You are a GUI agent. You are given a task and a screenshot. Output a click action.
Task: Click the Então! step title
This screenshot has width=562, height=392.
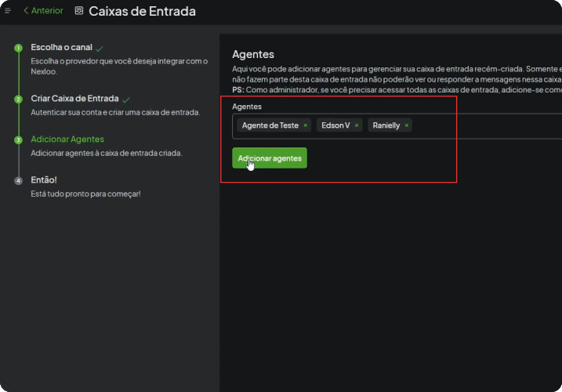[44, 180]
